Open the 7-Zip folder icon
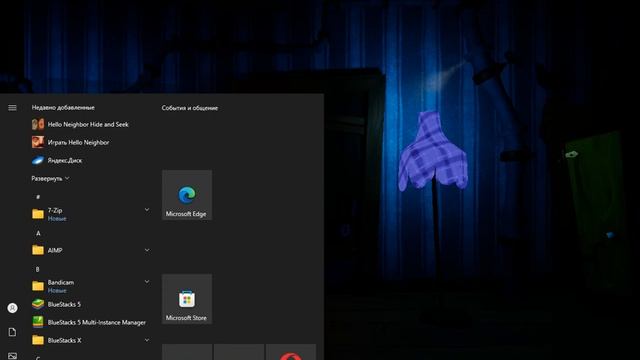The height and width of the screenshot is (360, 640). click(x=38, y=214)
